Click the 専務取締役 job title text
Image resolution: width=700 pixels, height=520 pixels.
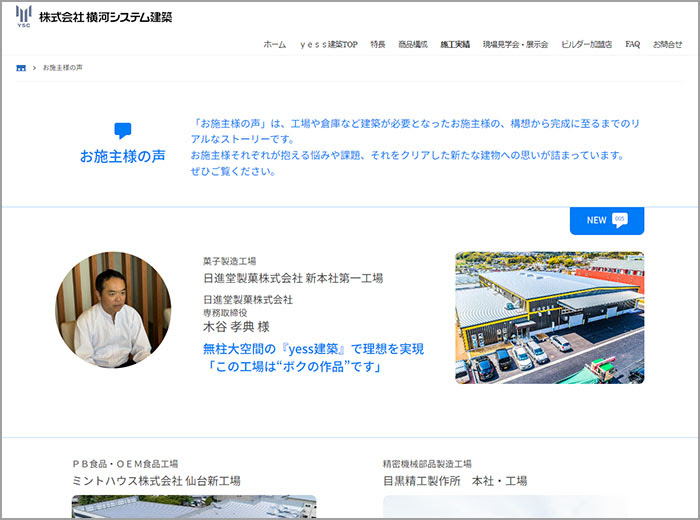click(225, 313)
